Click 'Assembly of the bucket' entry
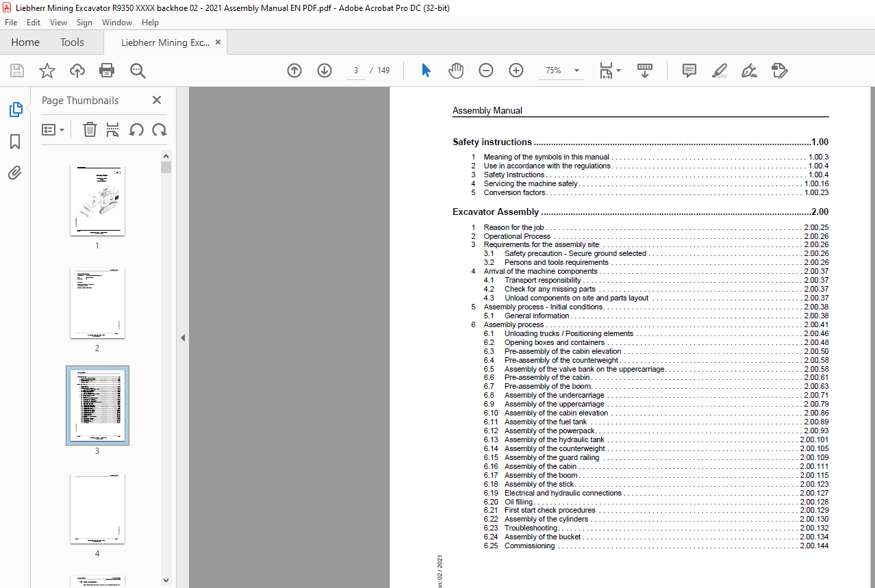This screenshot has width=875, height=588. pyautogui.click(x=656, y=537)
